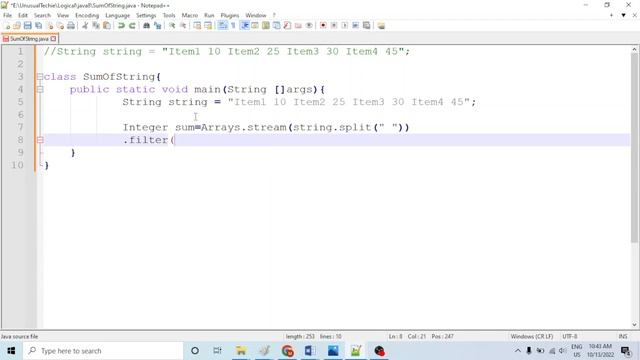Click the vertical scrollbar up arrow
Image resolution: width=640 pixels, height=360 pixels.
coord(634,50)
